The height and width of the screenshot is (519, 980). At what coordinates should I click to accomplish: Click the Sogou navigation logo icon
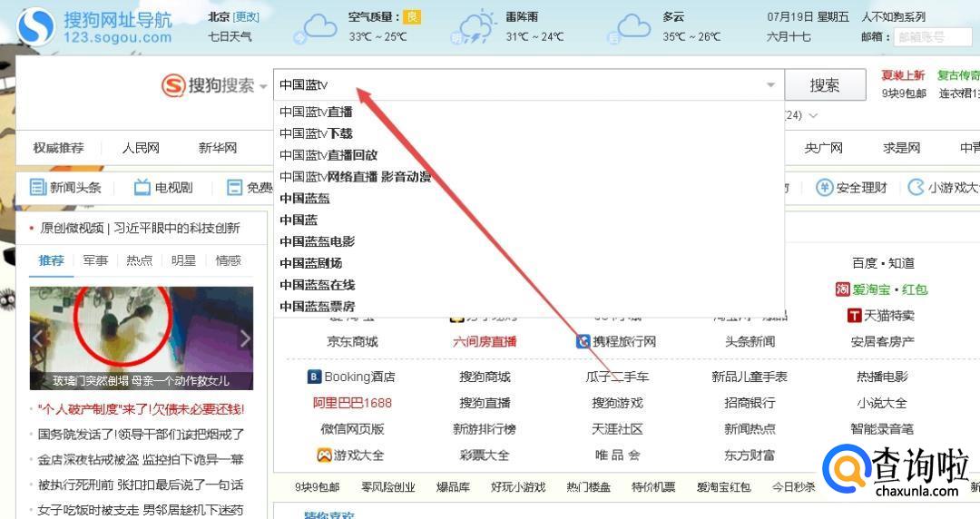coord(35,27)
